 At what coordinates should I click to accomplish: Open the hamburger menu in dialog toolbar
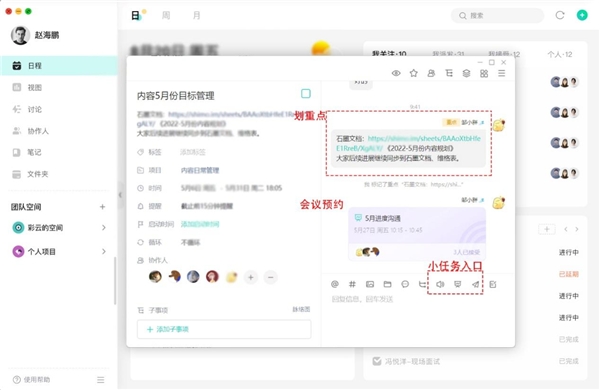pos(502,73)
